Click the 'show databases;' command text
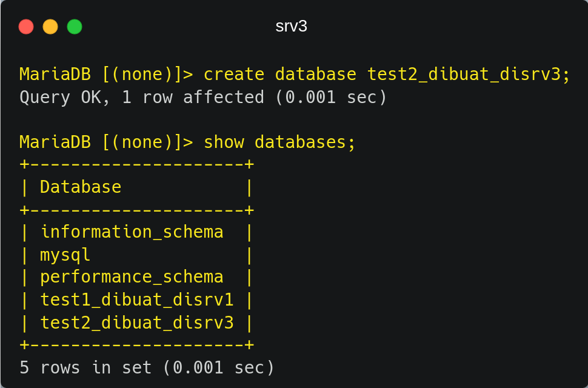The height and width of the screenshot is (388, 588). [279, 142]
